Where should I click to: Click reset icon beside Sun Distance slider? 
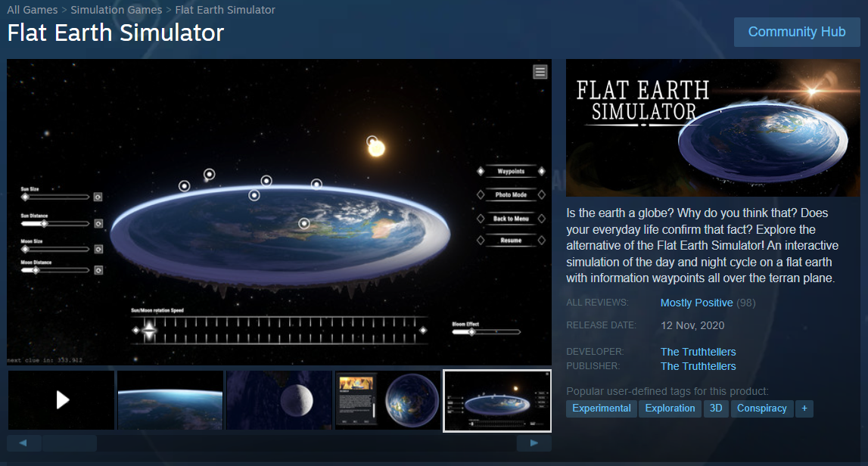tap(98, 224)
